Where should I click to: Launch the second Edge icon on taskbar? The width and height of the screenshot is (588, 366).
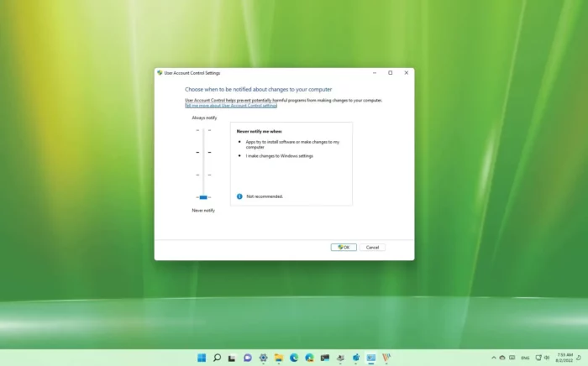[x=309, y=358]
